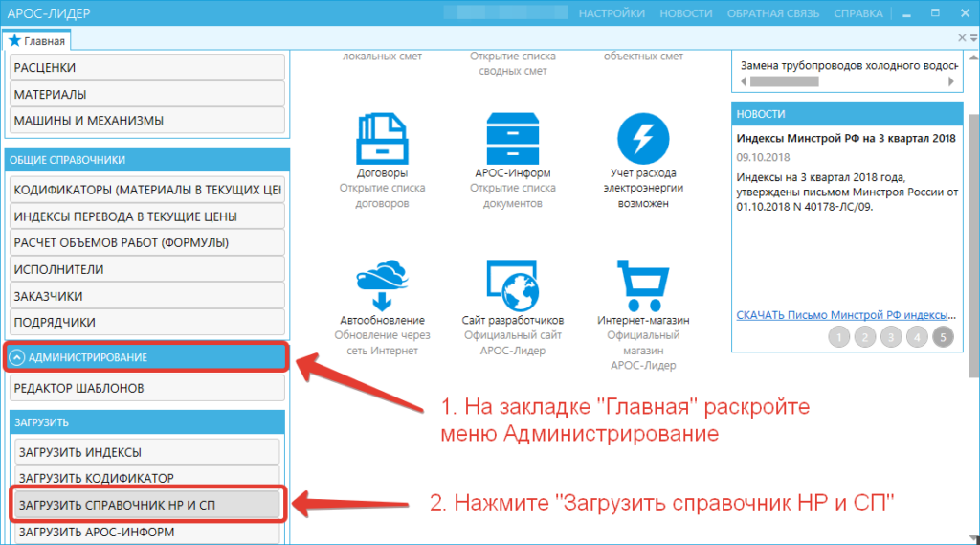The width and height of the screenshot is (980, 545).
Task: Click the НОВОСТИ panel header
Action: (847, 114)
